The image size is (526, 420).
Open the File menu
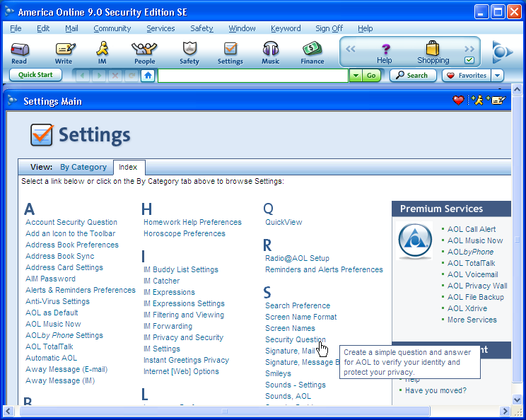(x=16, y=28)
